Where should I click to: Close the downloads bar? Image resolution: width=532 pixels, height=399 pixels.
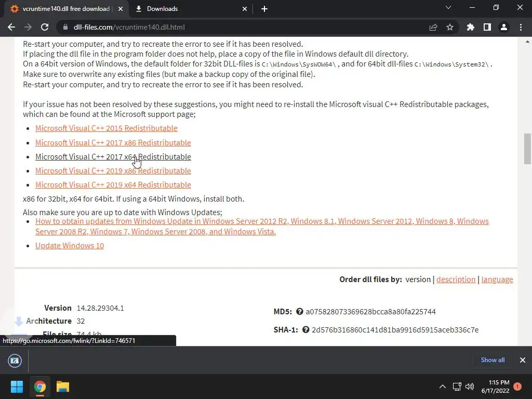point(523,360)
